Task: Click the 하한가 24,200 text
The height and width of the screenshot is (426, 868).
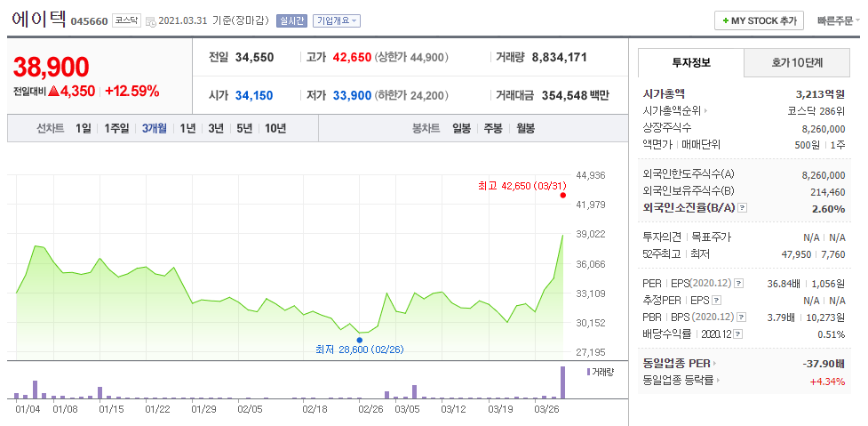Action: [411, 95]
